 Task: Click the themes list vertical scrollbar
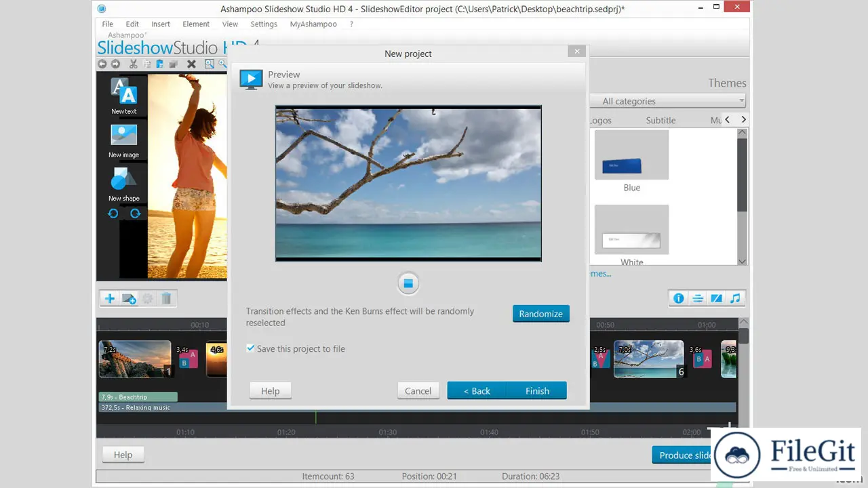point(742,197)
